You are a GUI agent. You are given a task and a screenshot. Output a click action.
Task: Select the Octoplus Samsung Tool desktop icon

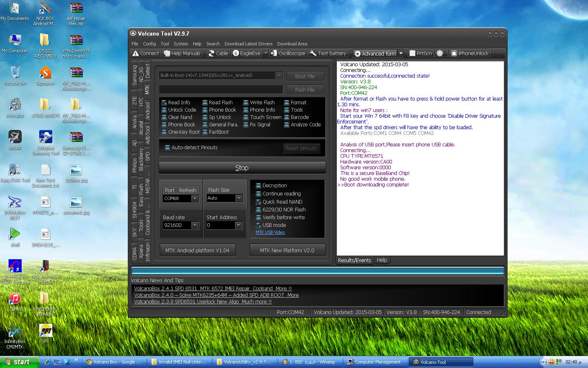point(45,143)
